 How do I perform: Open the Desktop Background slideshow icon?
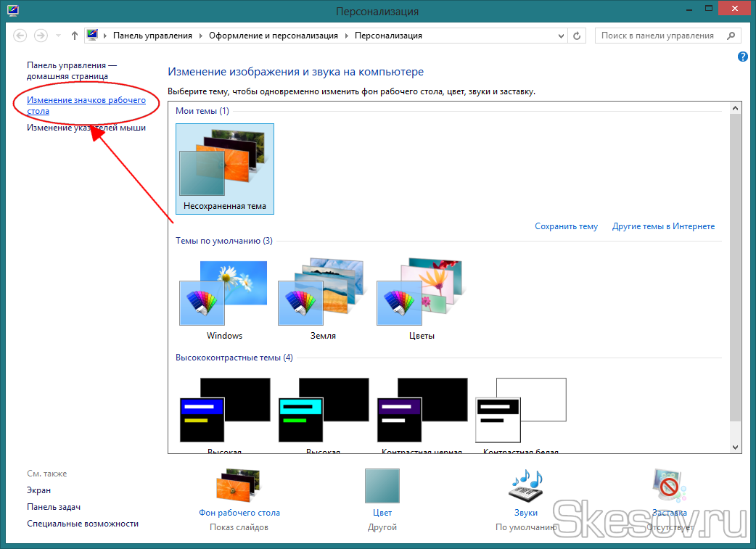click(238, 485)
